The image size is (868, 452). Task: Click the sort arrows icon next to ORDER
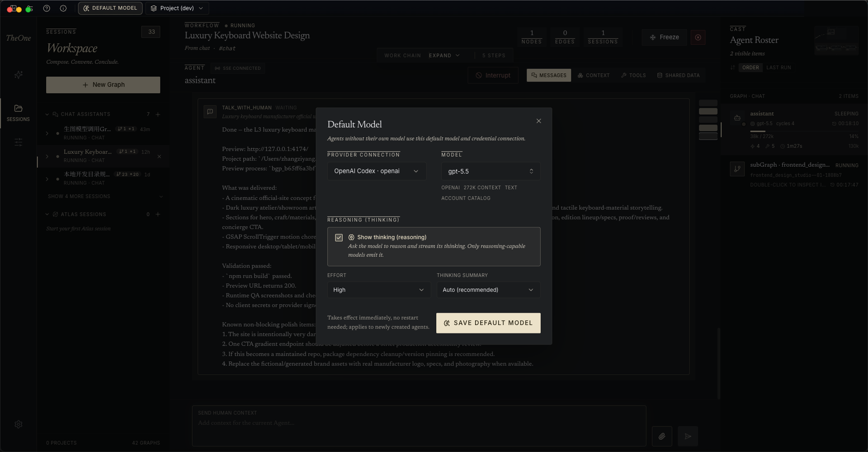coord(733,67)
